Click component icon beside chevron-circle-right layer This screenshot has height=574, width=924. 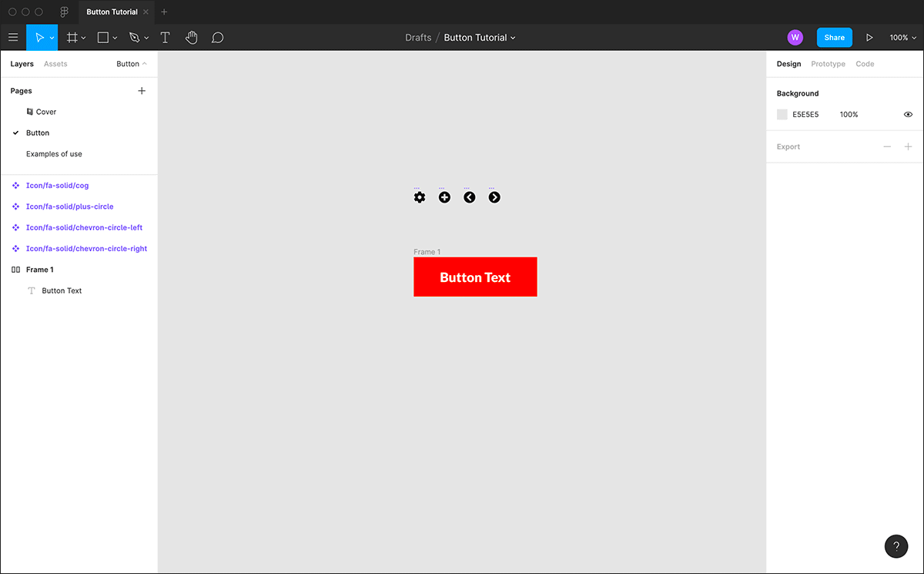(15, 249)
